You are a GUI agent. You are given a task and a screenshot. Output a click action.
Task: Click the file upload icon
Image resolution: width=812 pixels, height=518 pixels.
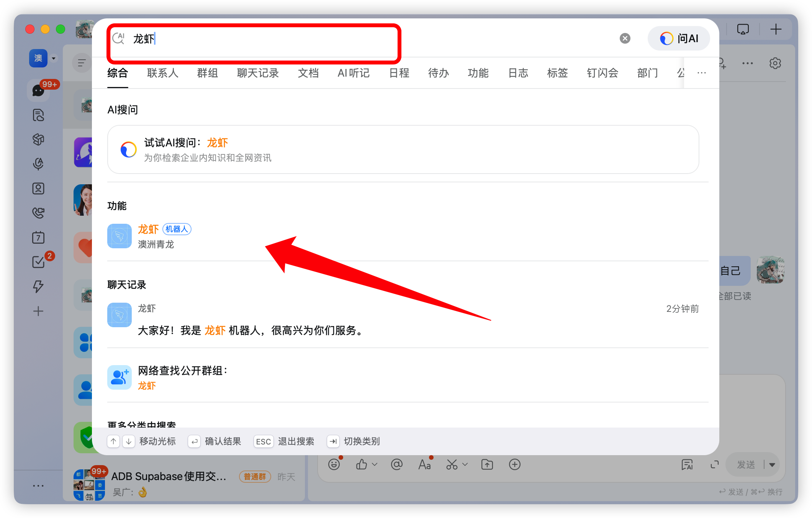coord(486,464)
